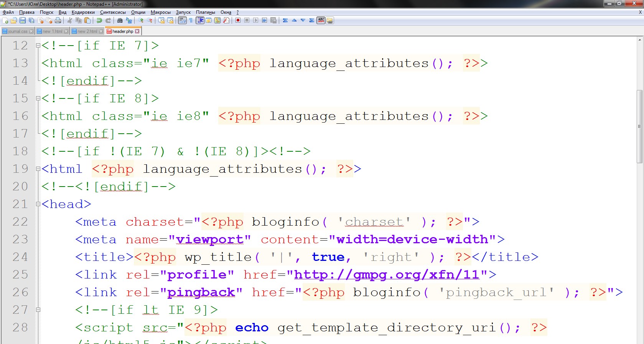Click the blue down-triangle toolbar icon
The height and width of the screenshot is (344, 644).
pyautogui.click(x=303, y=20)
